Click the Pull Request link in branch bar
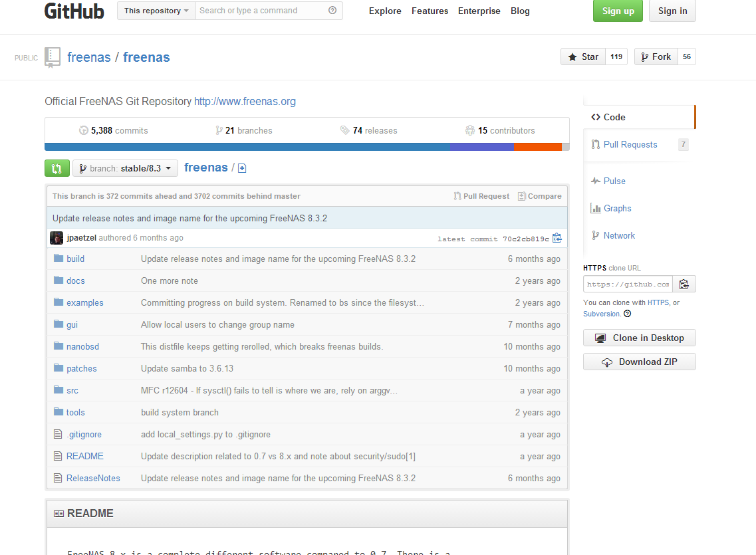Viewport: 756px width, 555px height. [x=481, y=196]
